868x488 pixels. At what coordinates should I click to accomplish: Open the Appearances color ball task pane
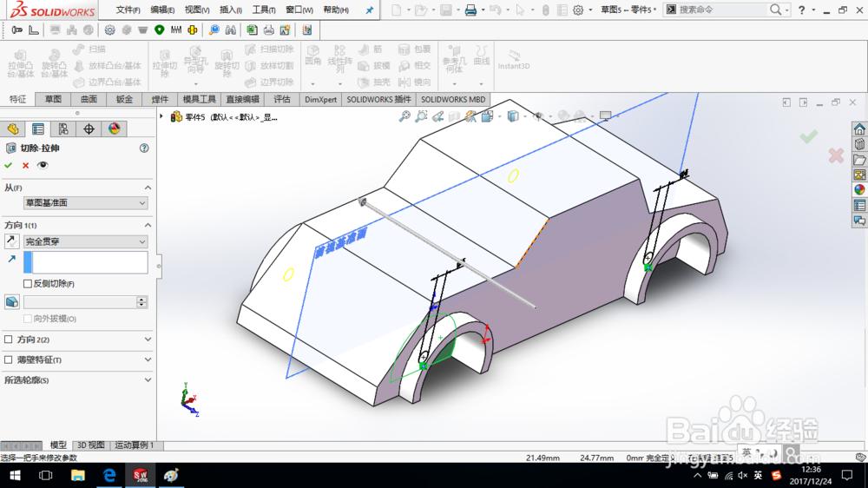tap(859, 190)
